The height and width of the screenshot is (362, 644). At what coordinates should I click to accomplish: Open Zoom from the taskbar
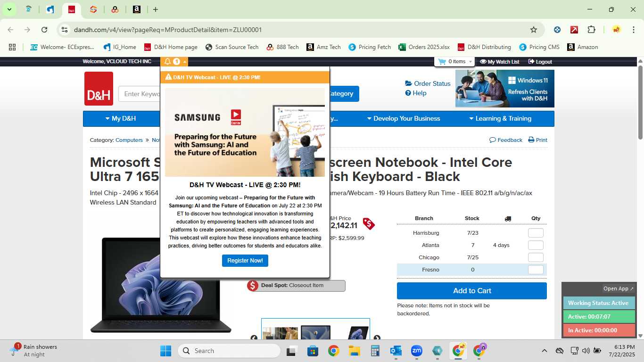point(417,351)
